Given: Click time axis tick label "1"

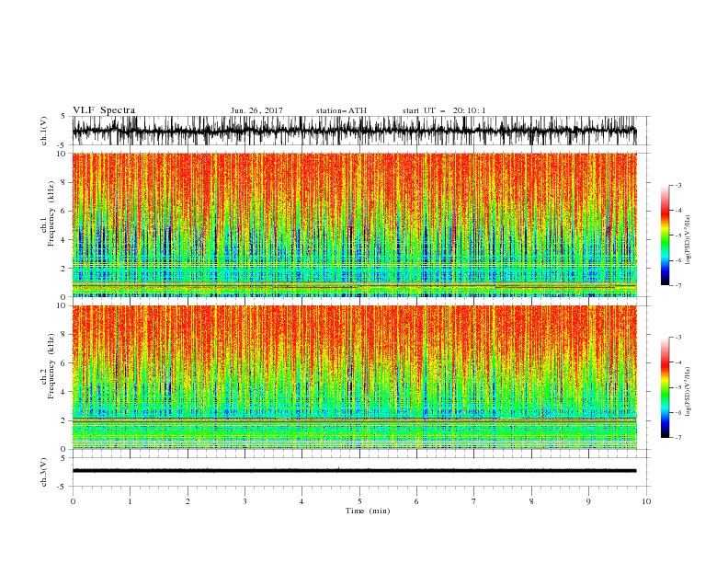Looking at the screenshot, I should tap(130, 501).
